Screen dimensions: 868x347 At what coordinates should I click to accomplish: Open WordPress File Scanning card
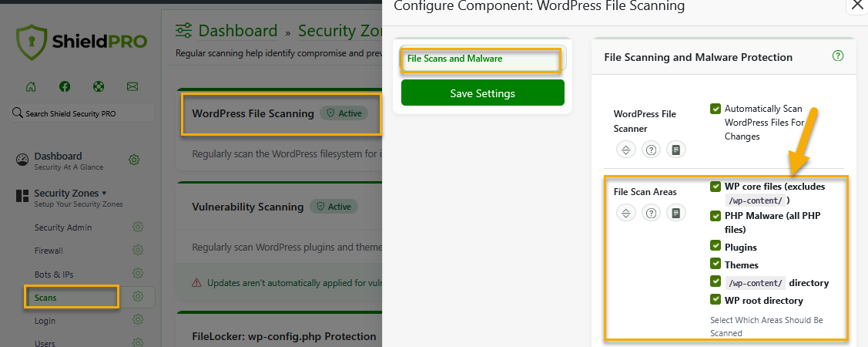tap(253, 113)
